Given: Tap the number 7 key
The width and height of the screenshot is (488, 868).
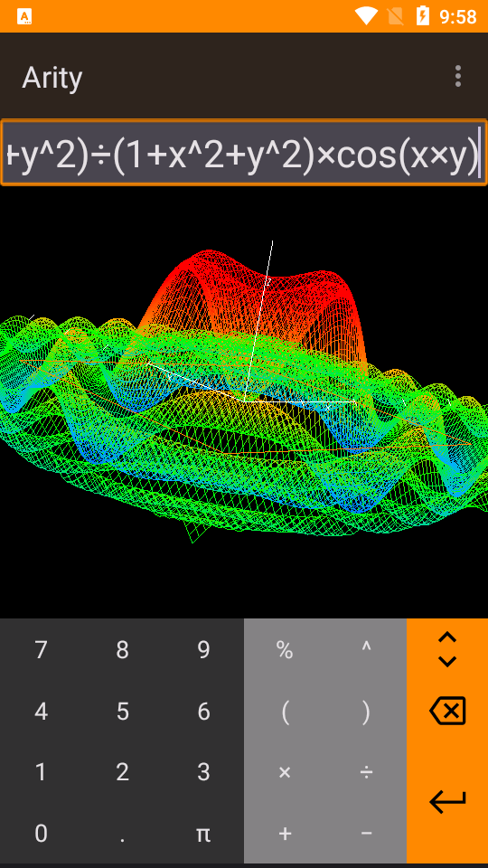Looking at the screenshot, I should coord(41,649).
